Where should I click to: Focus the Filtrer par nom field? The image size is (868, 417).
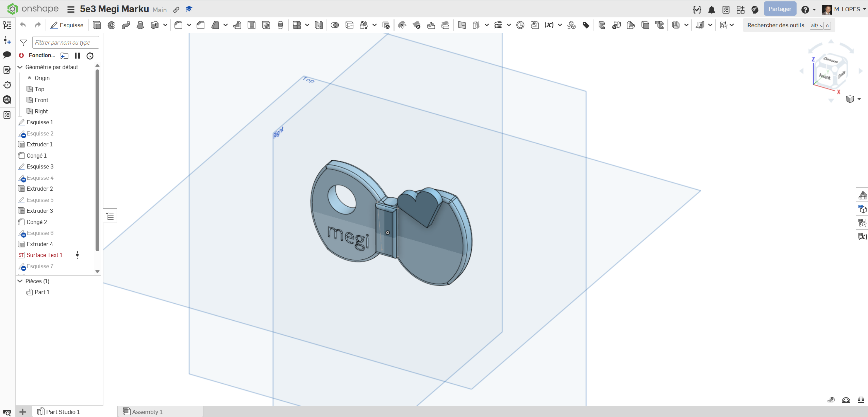(x=65, y=43)
